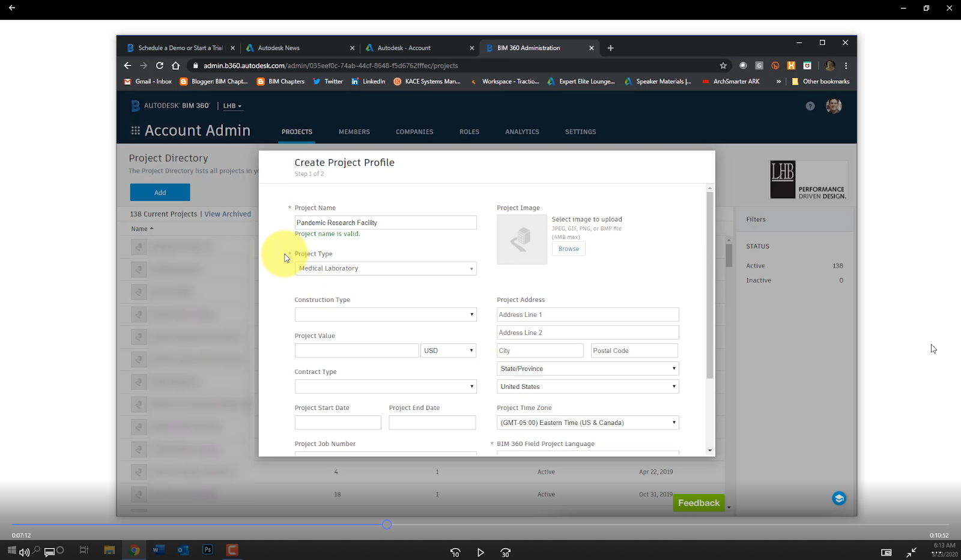
Task: Launch Photoshop from the taskbar
Action: point(208,550)
